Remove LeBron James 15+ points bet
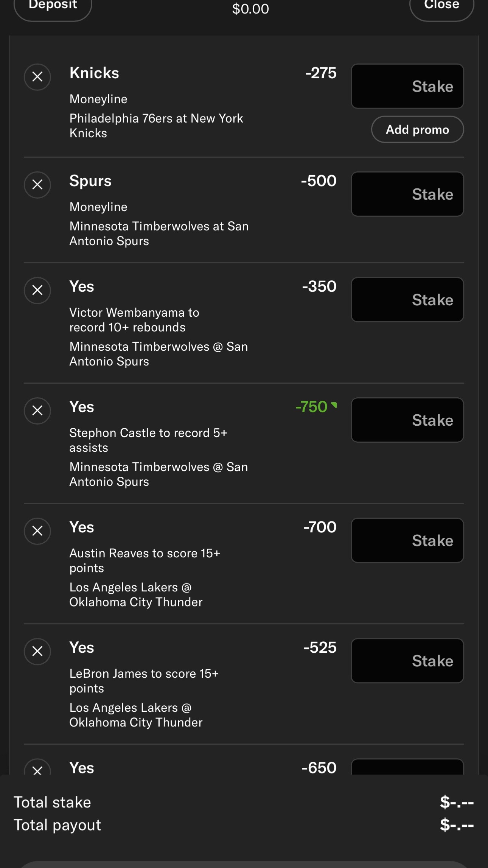 (37, 652)
